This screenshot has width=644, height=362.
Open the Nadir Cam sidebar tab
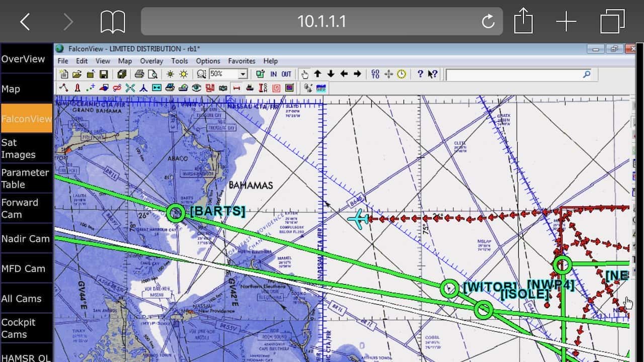(26, 238)
